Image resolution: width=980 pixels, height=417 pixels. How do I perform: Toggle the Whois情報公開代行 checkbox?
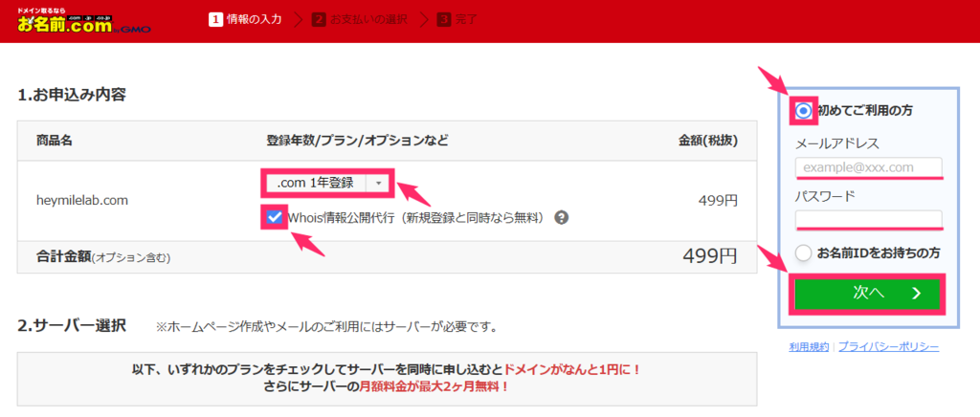pos(274,217)
